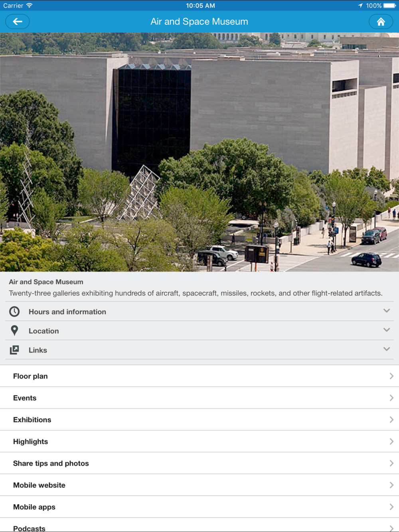The height and width of the screenshot is (532, 399).
Task: Go to home via house icon
Action: (381, 22)
